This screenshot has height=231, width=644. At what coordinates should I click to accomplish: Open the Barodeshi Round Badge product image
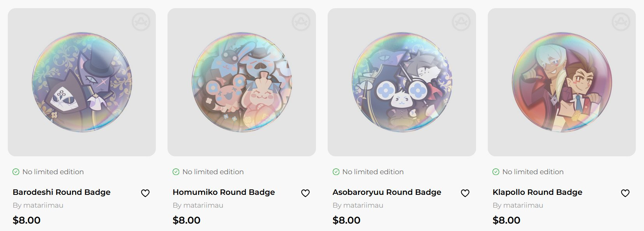click(82, 82)
